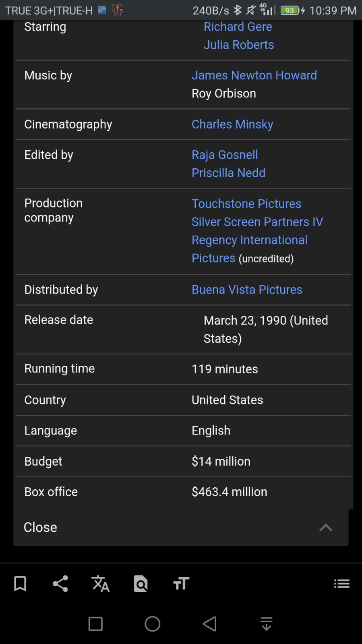Tap the find-in-page search icon
362x644 pixels.
[x=141, y=584]
